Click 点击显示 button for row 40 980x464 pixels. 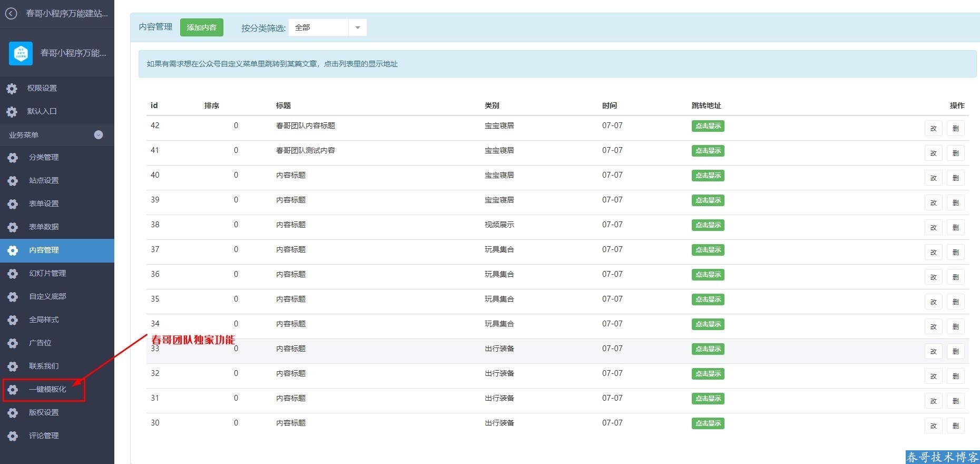point(708,176)
